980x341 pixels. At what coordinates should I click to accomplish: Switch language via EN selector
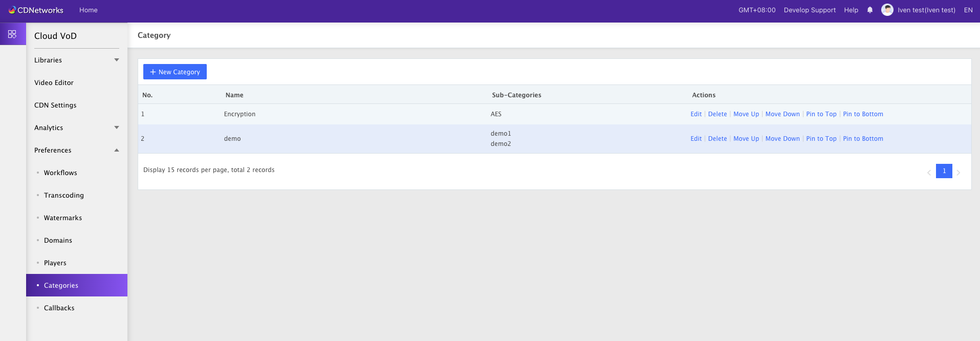click(x=968, y=10)
